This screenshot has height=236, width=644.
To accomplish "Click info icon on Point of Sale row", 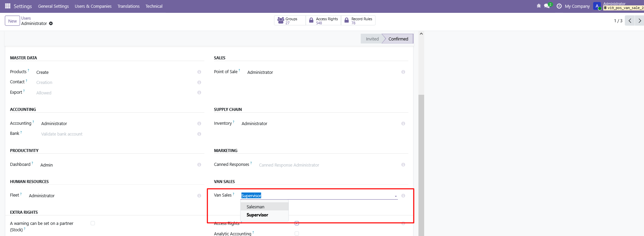I will [x=403, y=72].
